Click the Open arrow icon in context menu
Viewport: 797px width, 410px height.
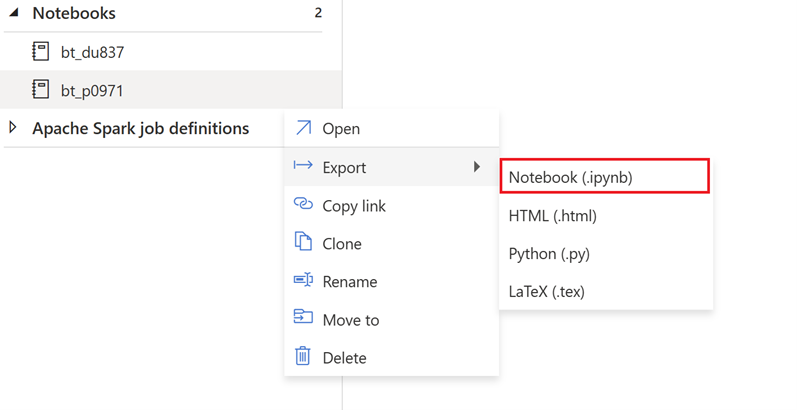(x=303, y=128)
